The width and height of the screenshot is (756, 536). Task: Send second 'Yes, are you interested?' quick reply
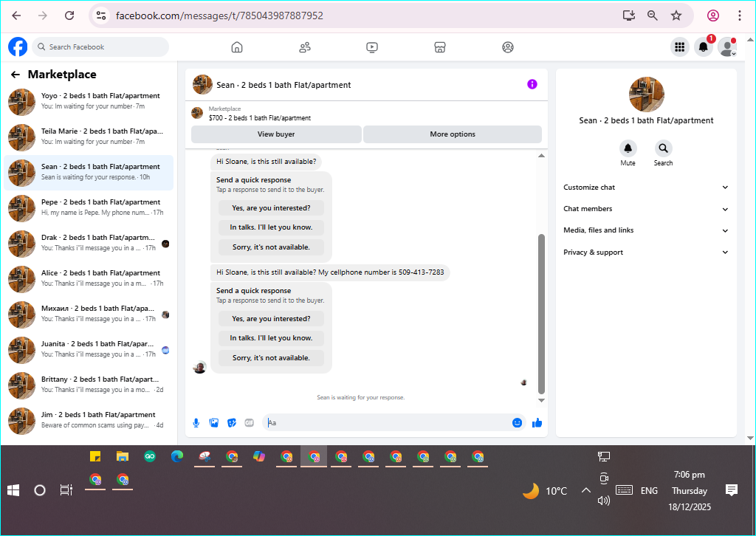coord(271,319)
